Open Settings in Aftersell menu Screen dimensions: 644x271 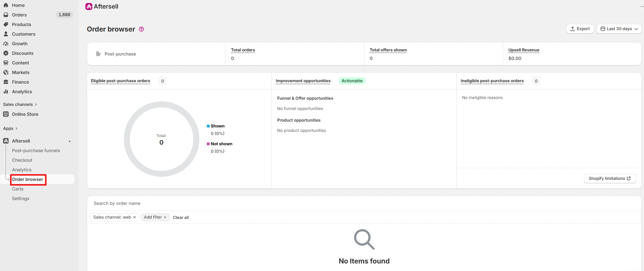(21, 198)
